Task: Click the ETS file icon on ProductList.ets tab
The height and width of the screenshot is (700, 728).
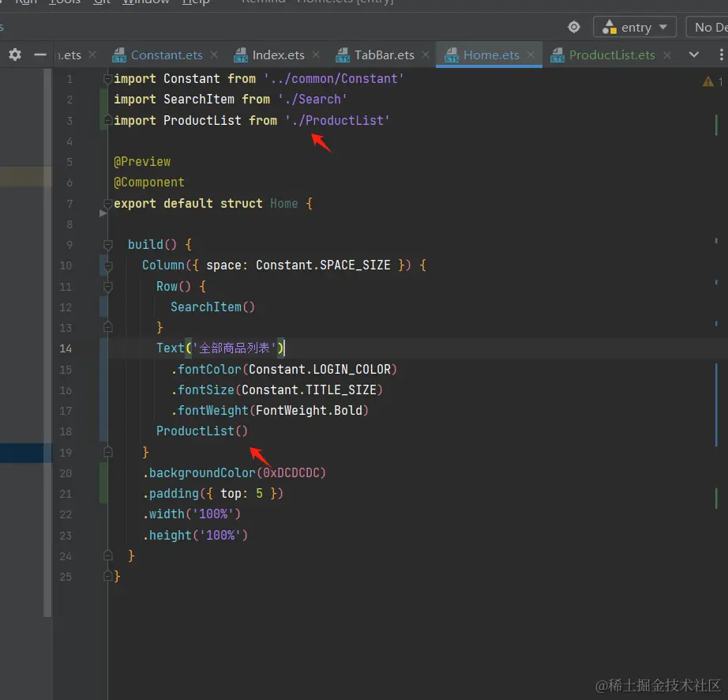Action: [557, 55]
